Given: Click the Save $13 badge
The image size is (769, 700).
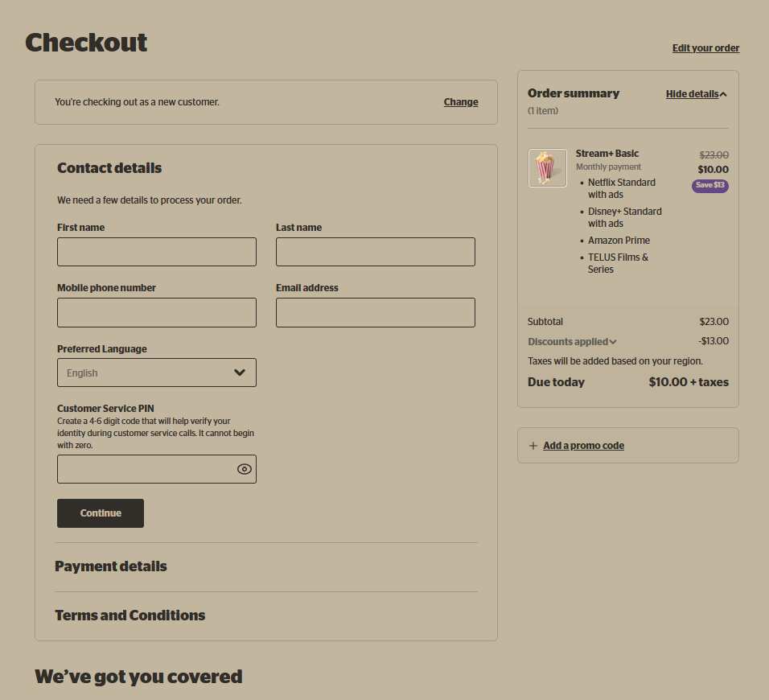Looking at the screenshot, I should 709,186.
